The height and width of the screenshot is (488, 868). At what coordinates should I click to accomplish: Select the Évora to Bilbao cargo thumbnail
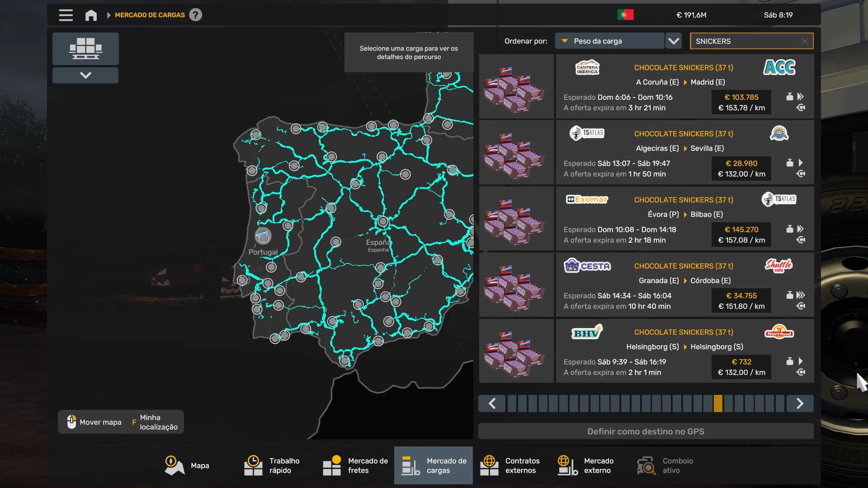tap(516, 219)
